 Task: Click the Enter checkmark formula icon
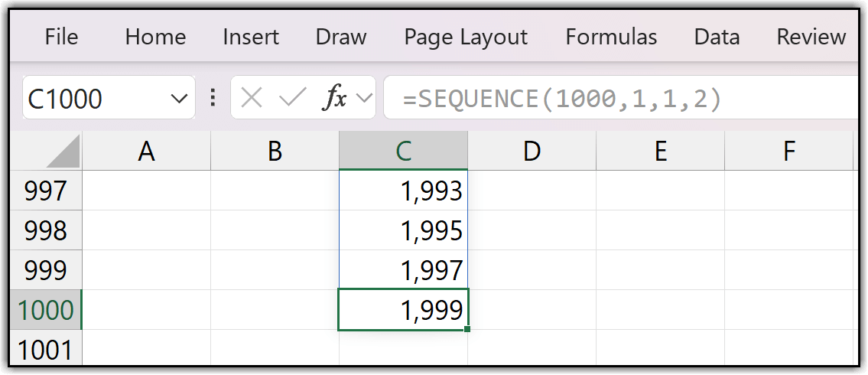point(293,98)
